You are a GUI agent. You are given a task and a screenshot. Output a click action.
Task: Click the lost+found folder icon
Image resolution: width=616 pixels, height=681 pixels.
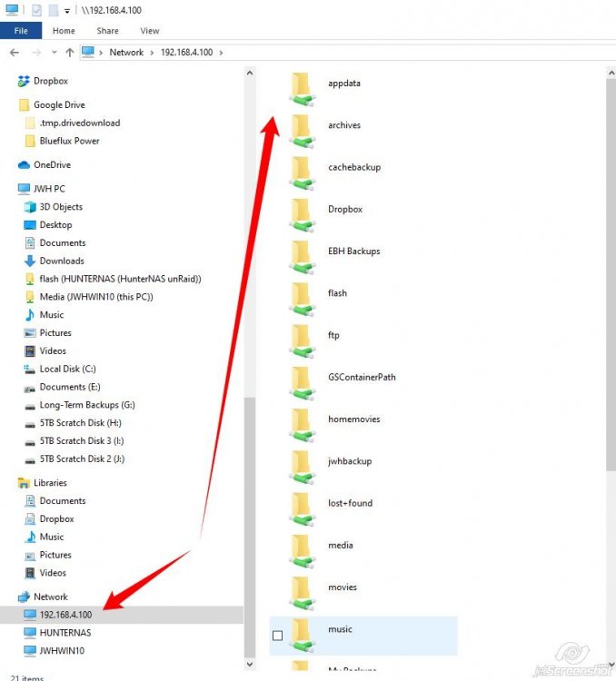302,509
